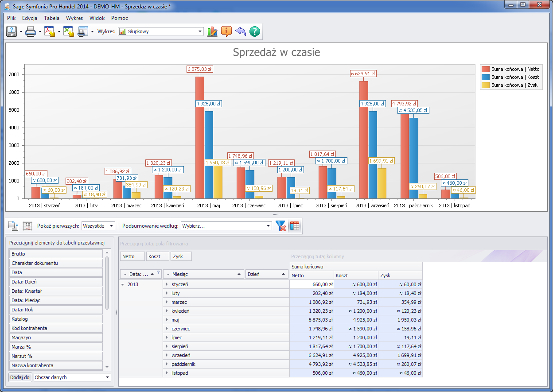The image size is (553, 392).
Task: Click the save report floppy icon
Action: coord(11,31)
